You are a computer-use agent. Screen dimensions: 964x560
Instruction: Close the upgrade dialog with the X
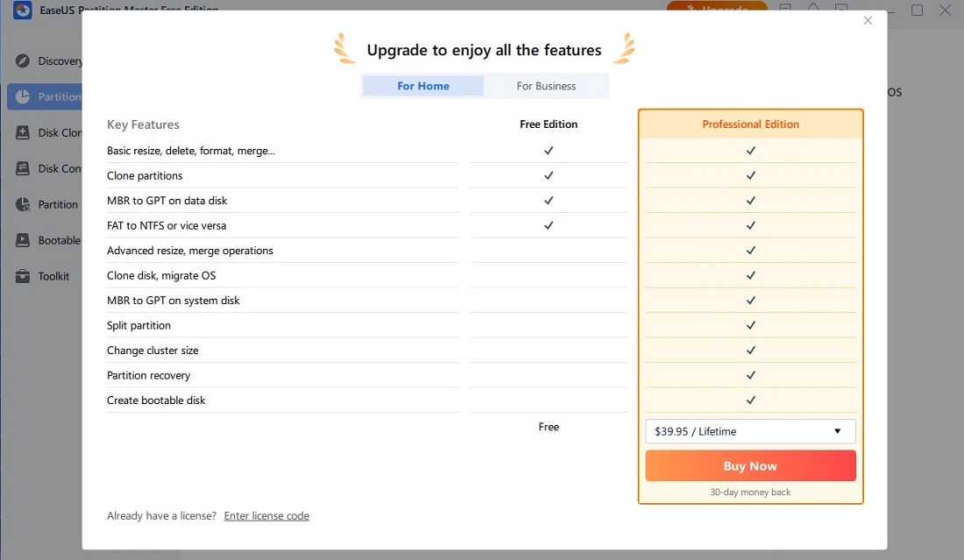tap(868, 19)
